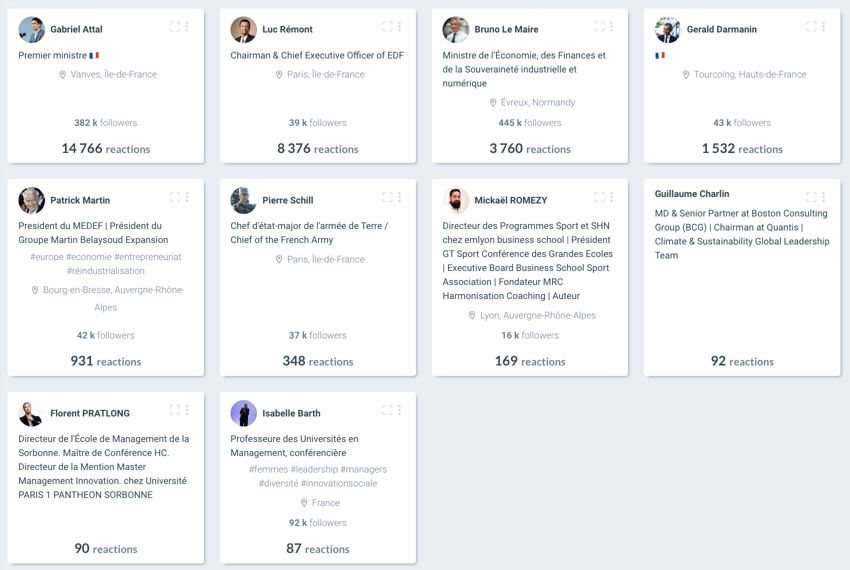
Task: Click the expand icon on Isabelle Barth's card
Action: click(x=387, y=410)
